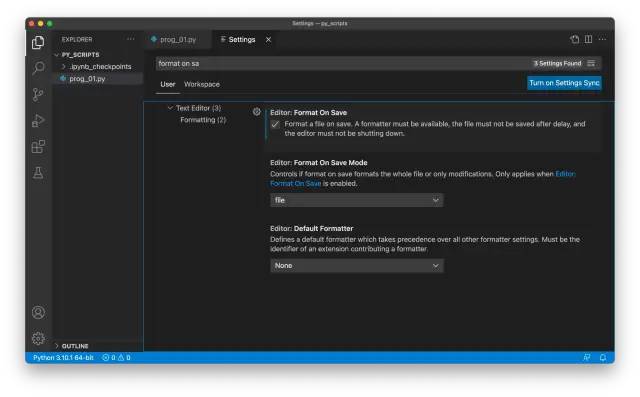Open the notifications bell in status bar

tap(602, 358)
